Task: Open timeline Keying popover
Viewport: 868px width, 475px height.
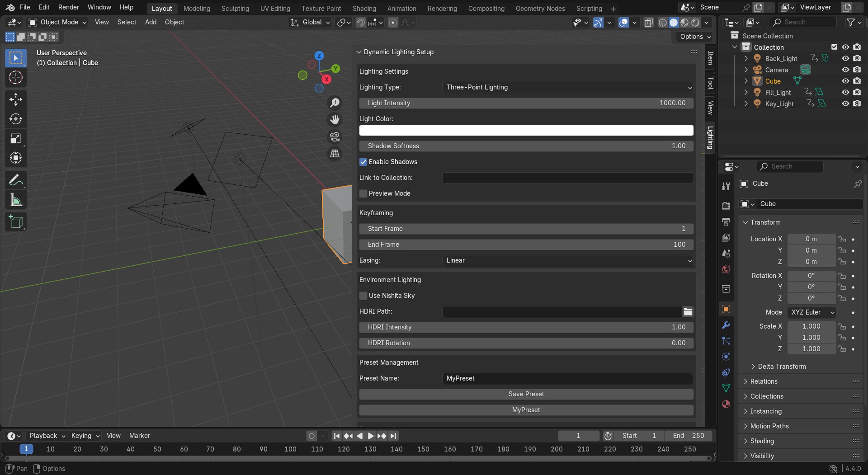Action: point(85,436)
